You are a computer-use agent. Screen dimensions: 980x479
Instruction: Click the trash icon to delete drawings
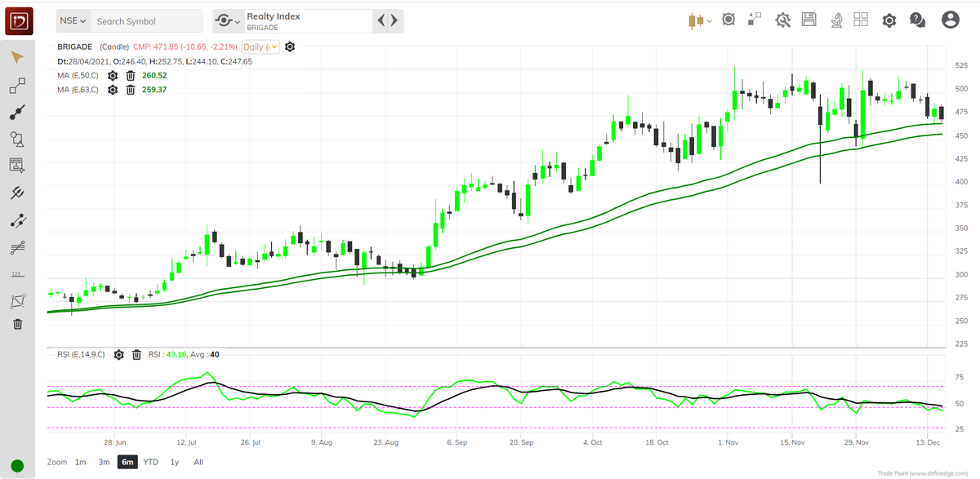click(16, 325)
